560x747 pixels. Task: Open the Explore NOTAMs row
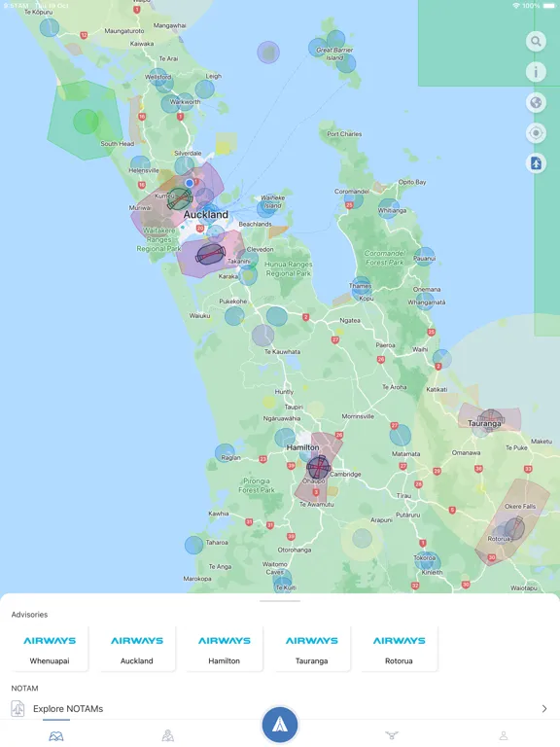280,709
